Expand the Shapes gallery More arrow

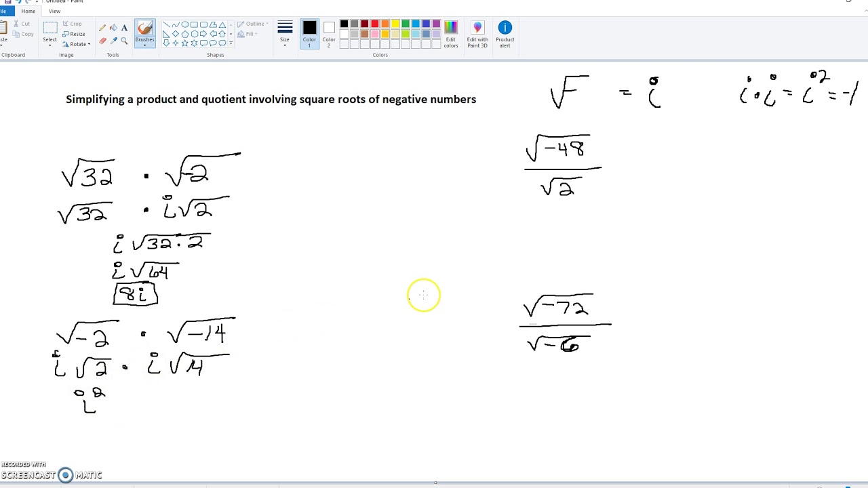point(231,43)
